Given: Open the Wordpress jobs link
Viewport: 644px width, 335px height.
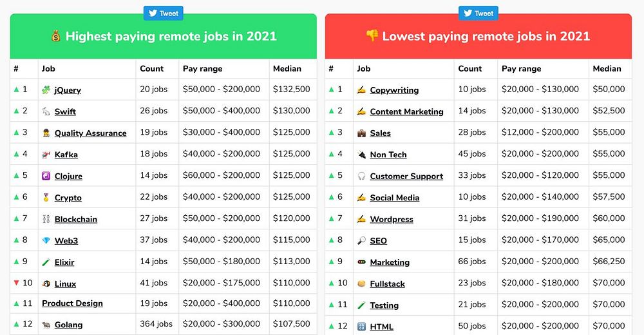Looking at the screenshot, I should point(392,219).
